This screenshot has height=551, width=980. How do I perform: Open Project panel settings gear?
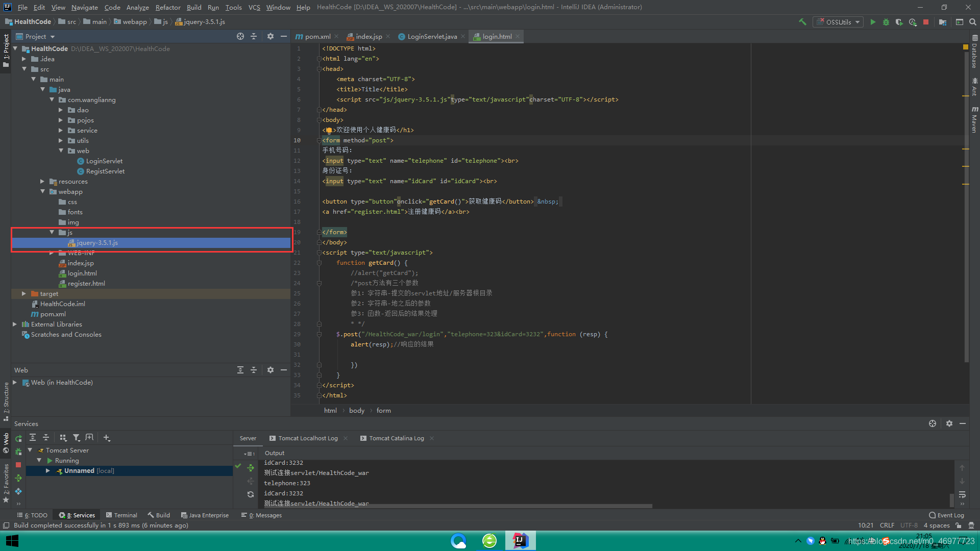pos(271,36)
